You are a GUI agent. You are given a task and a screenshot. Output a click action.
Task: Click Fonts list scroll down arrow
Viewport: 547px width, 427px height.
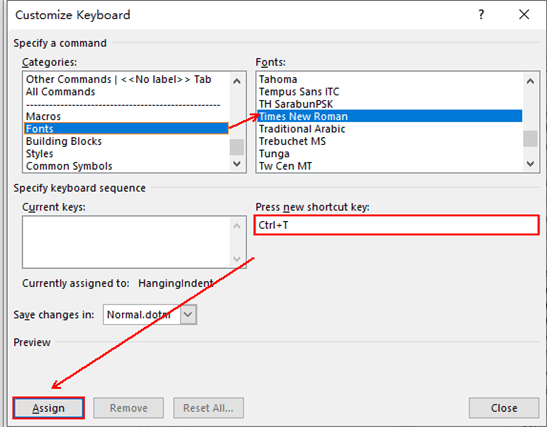(530, 164)
